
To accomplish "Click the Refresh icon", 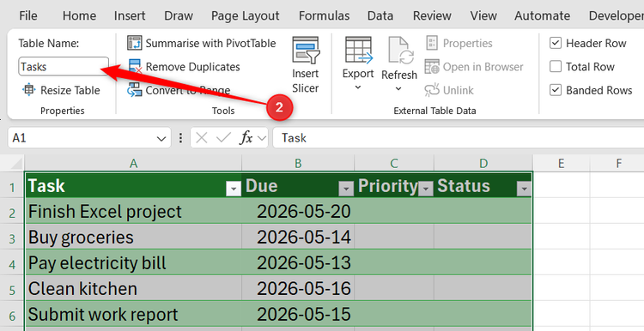I will (400, 50).
